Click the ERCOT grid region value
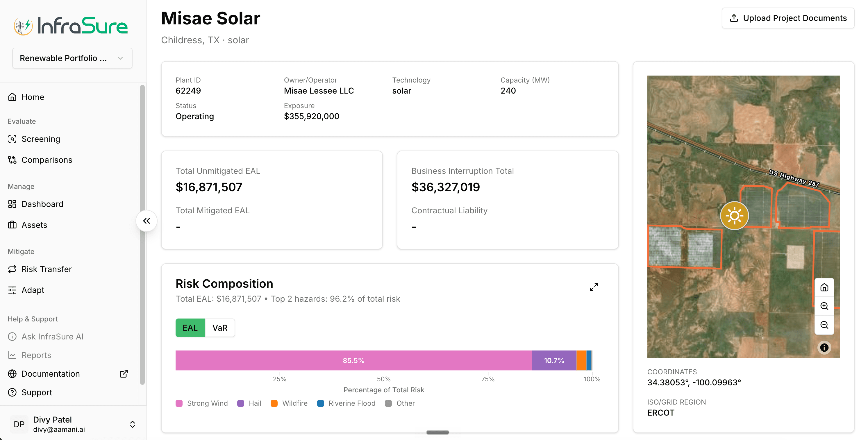 660,412
